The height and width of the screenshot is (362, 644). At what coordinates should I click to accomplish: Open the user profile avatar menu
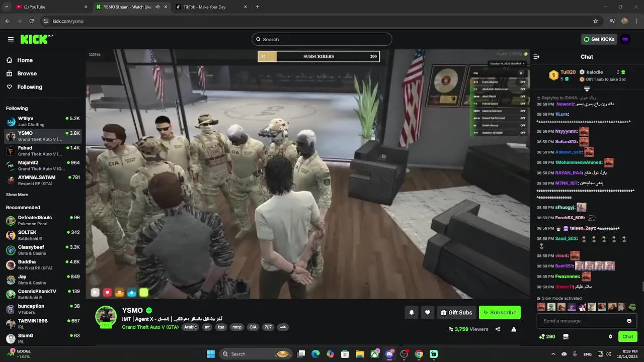(x=625, y=39)
